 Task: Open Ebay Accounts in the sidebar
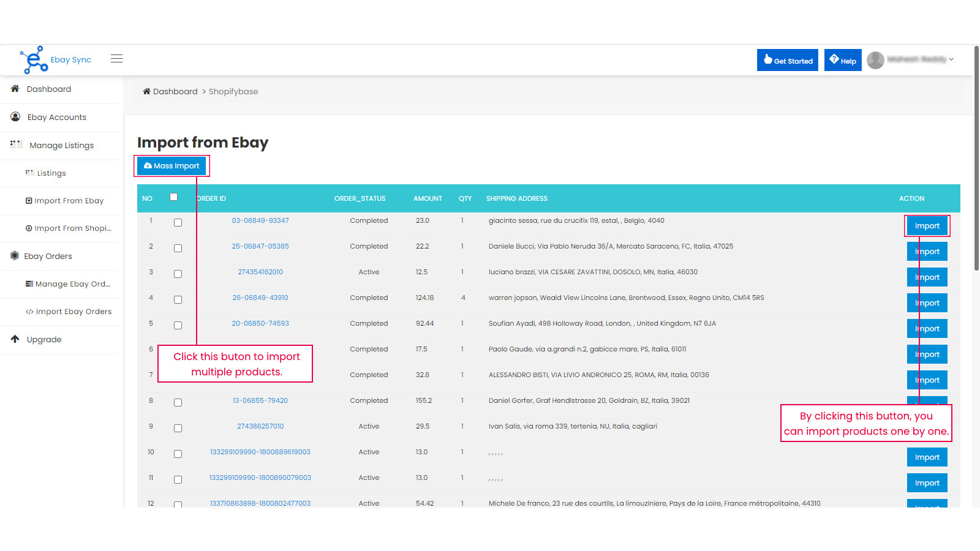click(x=57, y=117)
